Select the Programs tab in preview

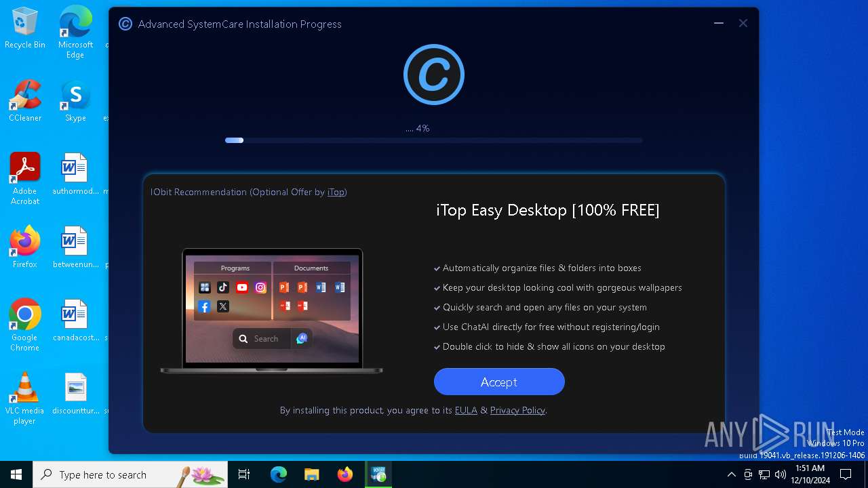coord(235,268)
